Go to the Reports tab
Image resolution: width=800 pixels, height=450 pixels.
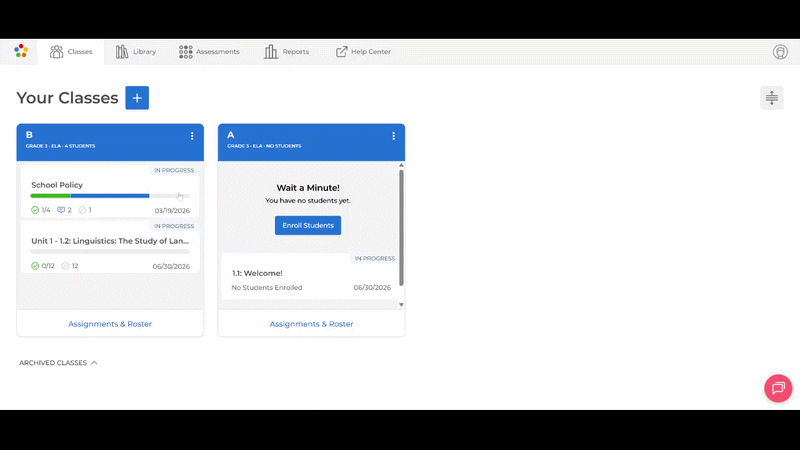tap(286, 52)
